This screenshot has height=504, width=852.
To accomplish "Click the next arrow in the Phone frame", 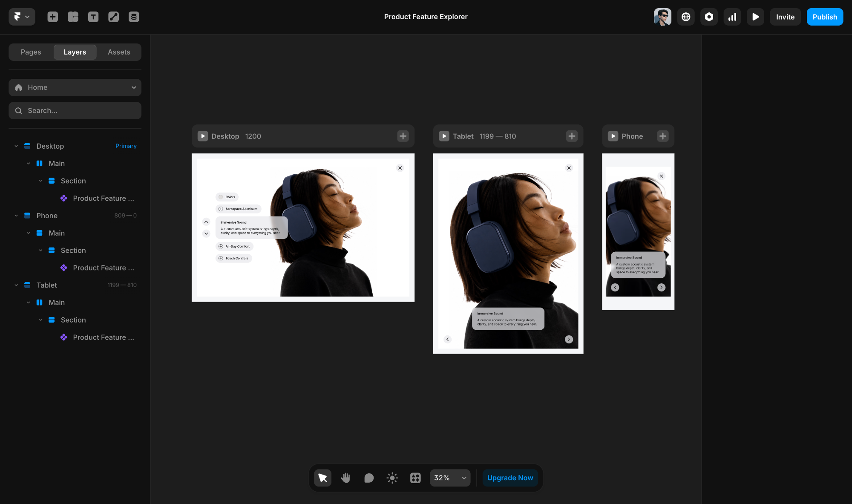I will coord(661,287).
